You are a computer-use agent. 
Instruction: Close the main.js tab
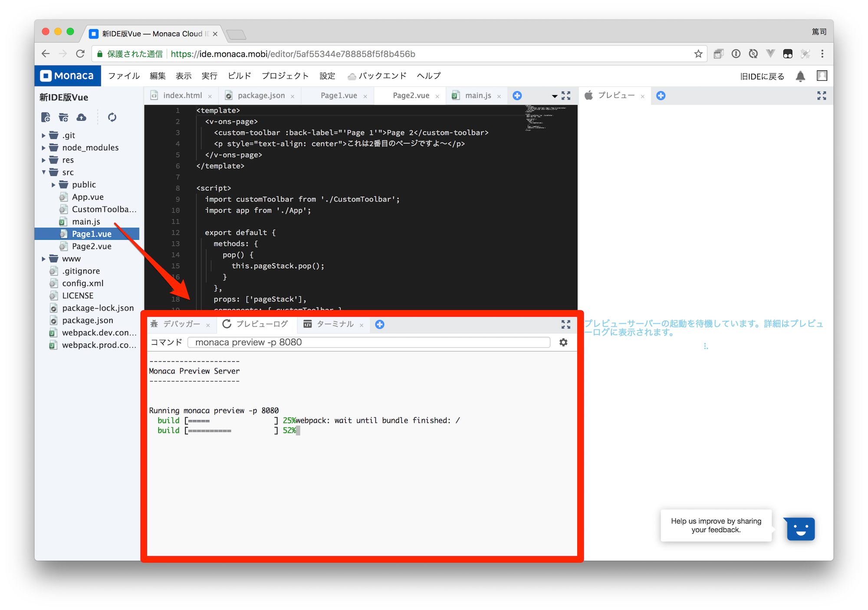coord(499,96)
